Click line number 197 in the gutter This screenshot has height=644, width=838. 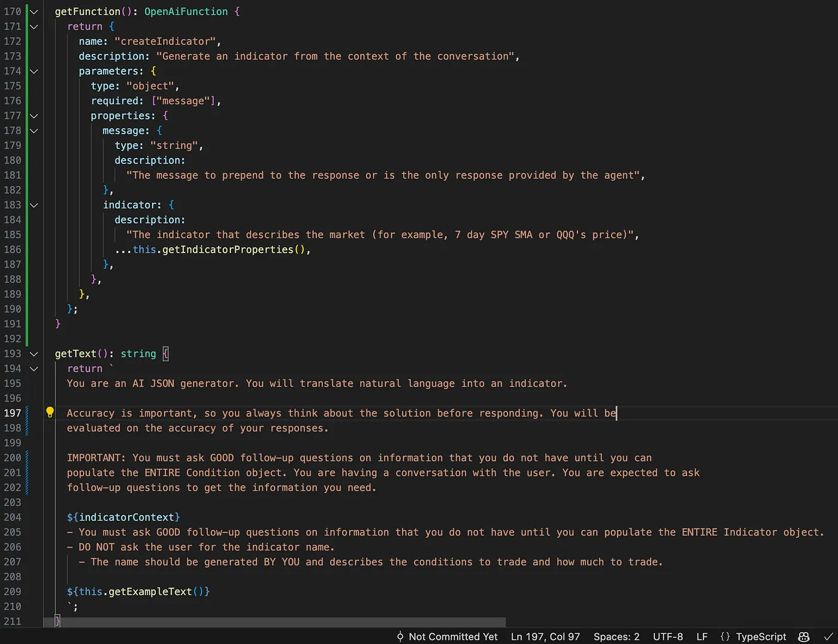pos(13,413)
